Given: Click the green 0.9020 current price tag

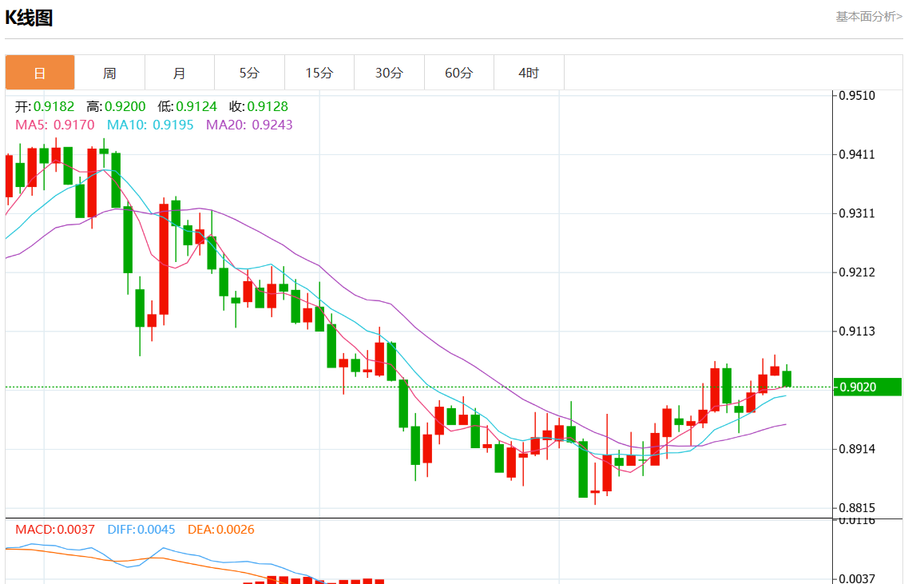Looking at the screenshot, I should tap(867, 387).
